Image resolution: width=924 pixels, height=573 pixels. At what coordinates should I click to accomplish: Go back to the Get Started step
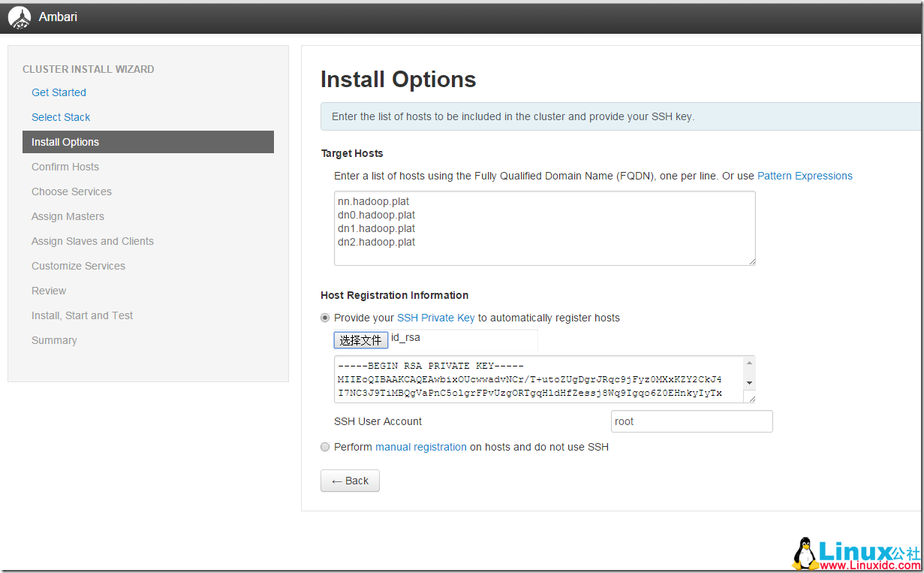point(59,92)
